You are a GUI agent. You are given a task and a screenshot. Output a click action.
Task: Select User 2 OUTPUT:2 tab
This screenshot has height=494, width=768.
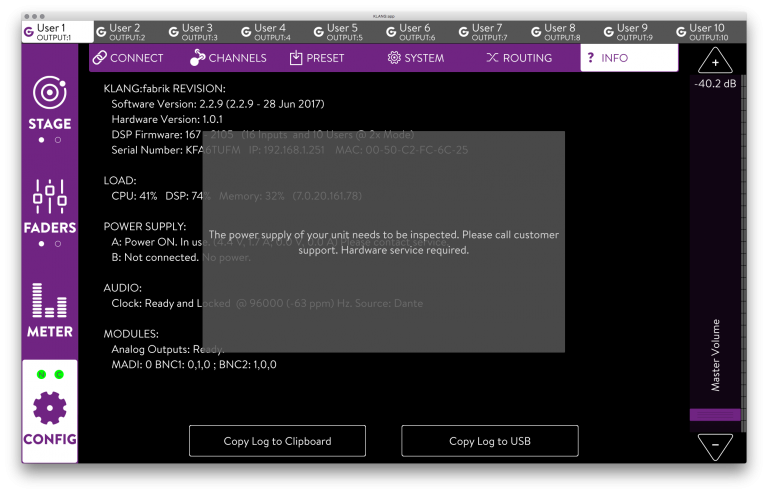pyautogui.click(x=130, y=32)
